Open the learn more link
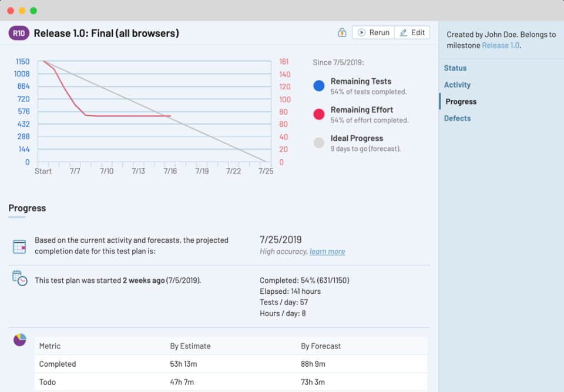The height and width of the screenshot is (392, 564). pyautogui.click(x=327, y=252)
